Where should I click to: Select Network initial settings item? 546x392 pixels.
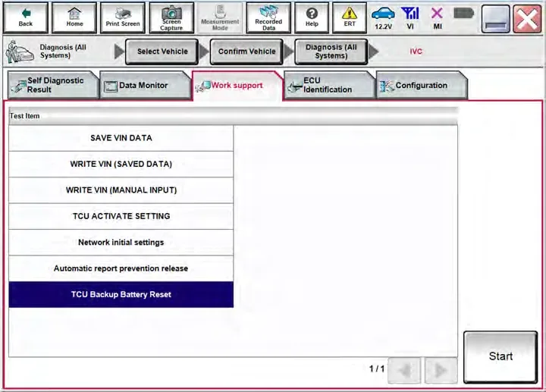121,243
